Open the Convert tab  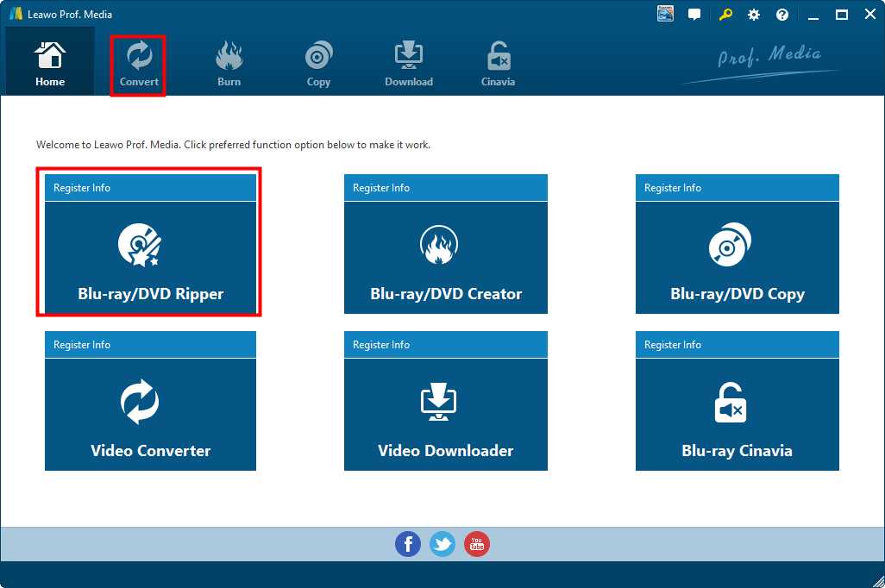point(139,65)
